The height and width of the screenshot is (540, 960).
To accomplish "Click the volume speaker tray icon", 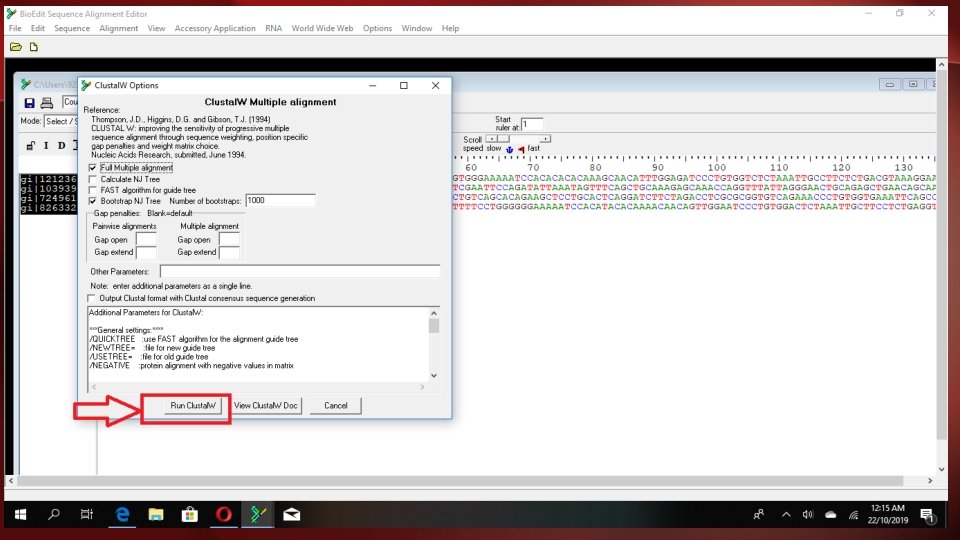I will (x=808, y=515).
